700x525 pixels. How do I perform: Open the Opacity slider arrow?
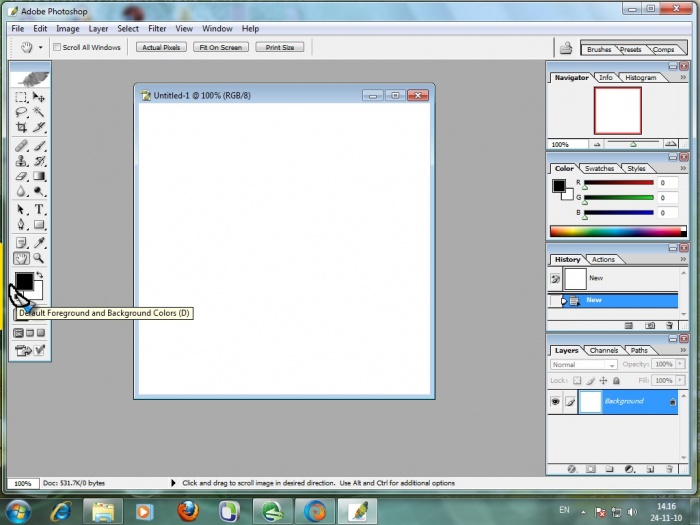[x=680, y=364]
